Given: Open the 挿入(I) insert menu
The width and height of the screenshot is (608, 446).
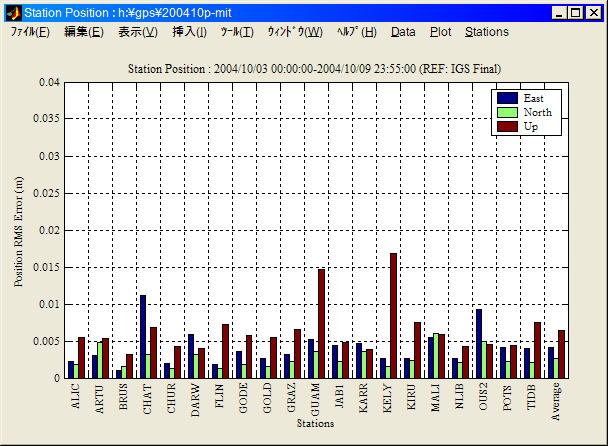Looking at the screenshot, I should [x=190, y=32].
